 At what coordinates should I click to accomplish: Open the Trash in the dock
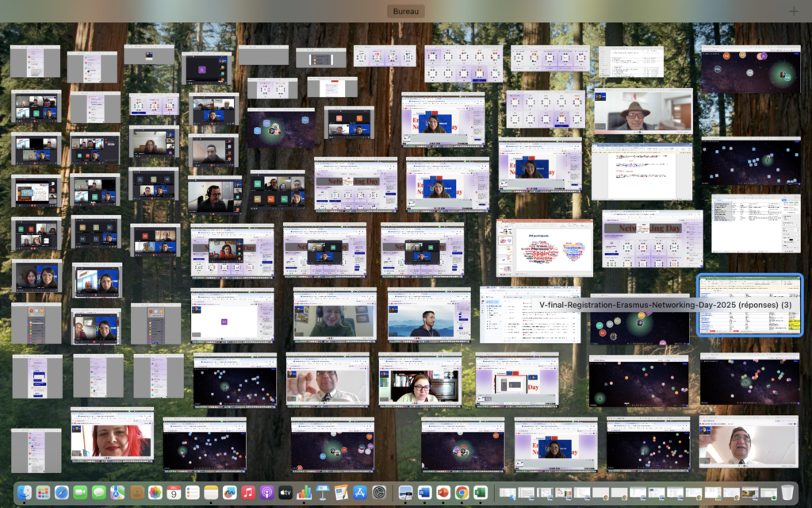[787, 492]
